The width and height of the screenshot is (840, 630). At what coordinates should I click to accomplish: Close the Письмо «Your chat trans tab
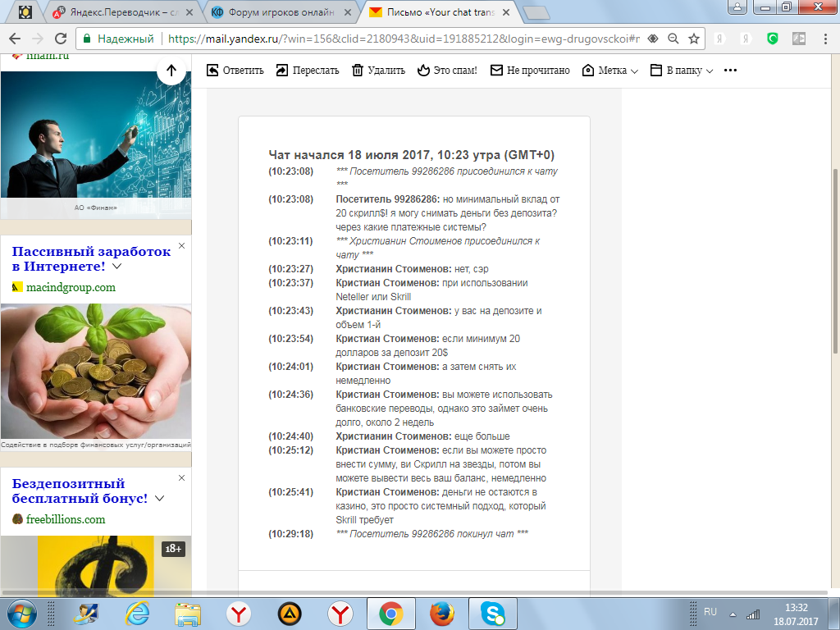click(x=505, y=12)
